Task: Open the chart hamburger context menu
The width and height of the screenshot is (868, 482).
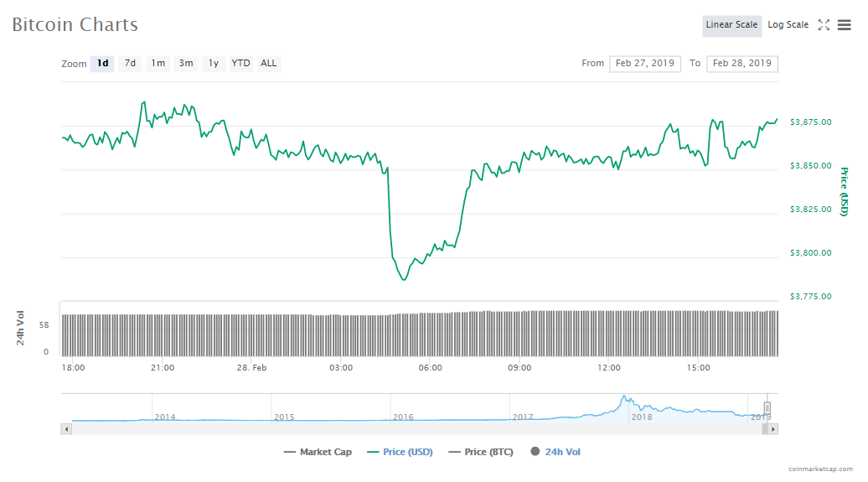Action: (x=844, y=25)
